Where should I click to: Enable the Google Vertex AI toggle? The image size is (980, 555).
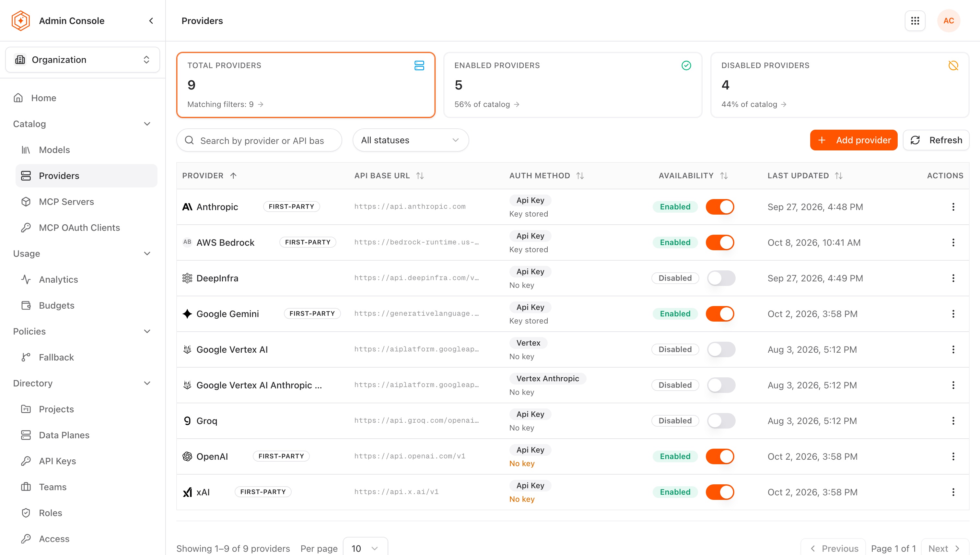click(721, 349)
